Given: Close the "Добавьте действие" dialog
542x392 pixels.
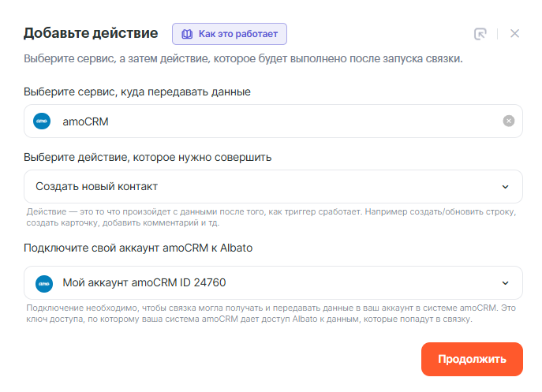Looking at the screenshot, I should click(515, 34).
